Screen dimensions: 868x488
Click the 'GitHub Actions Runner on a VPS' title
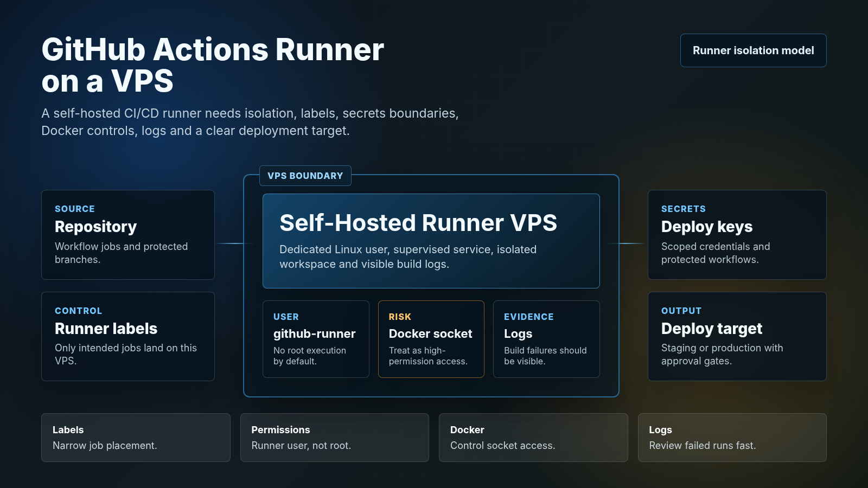pos(213,65)
